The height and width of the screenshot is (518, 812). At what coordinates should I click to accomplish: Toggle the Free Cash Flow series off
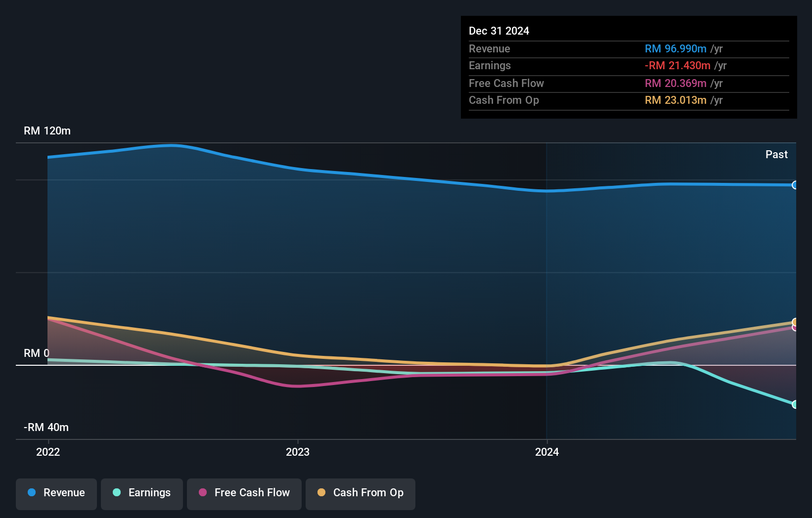pyautogui.click(x=244, y=493)
